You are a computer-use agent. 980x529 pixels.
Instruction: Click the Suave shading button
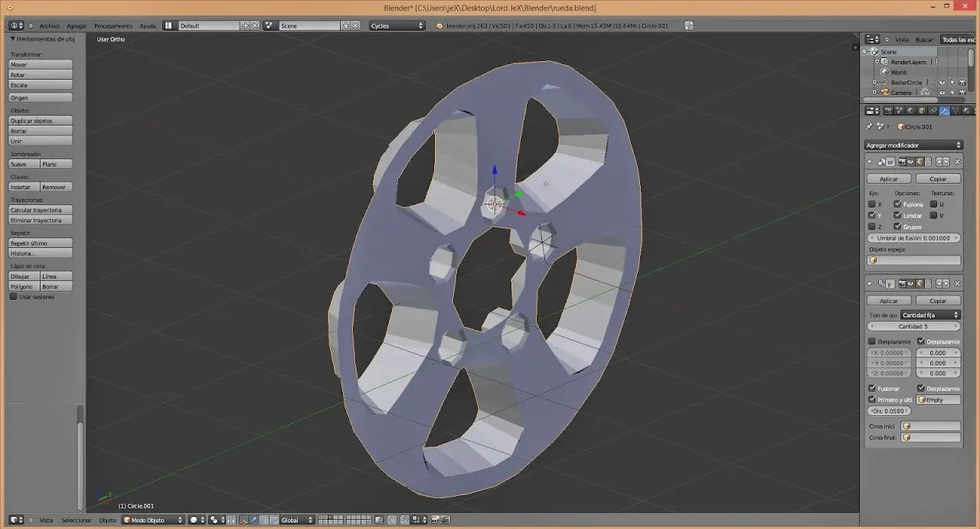coord(24,164)
